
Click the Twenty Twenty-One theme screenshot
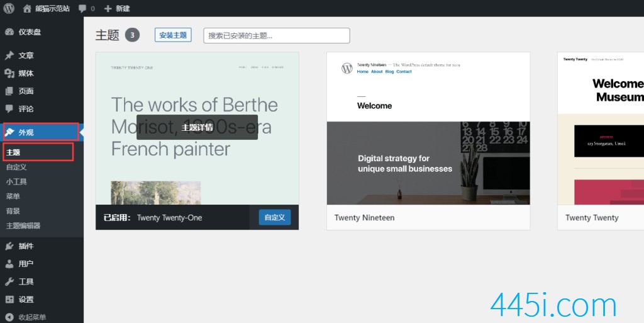click(197, 128)
